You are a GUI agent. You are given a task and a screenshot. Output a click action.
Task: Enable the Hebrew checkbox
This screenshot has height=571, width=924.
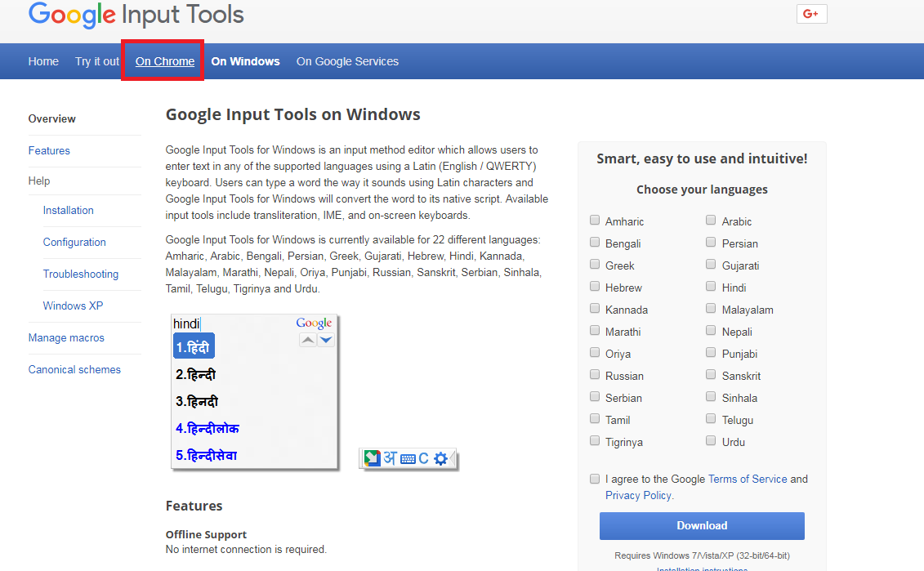point(595,287)
